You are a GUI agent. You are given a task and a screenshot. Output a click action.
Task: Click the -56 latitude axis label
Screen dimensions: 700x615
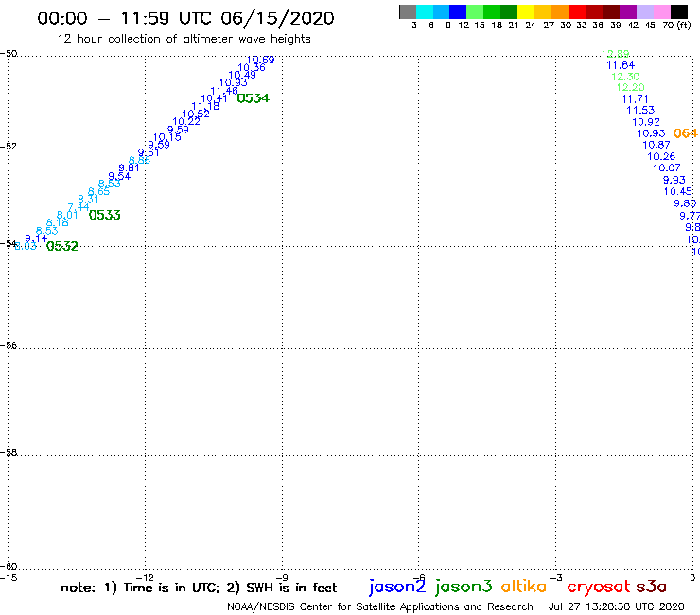9,346
